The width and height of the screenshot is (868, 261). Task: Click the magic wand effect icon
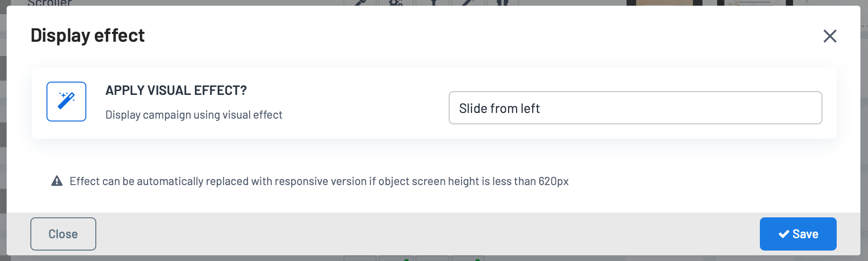tap(66, 102)
